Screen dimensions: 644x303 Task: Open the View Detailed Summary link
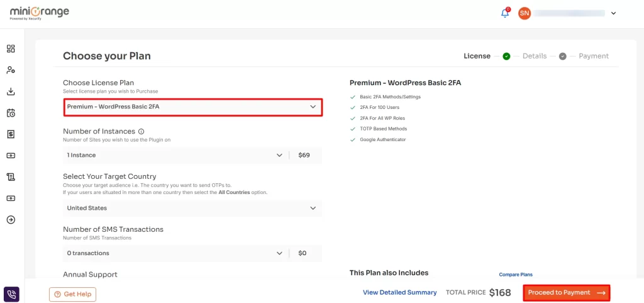399,293
